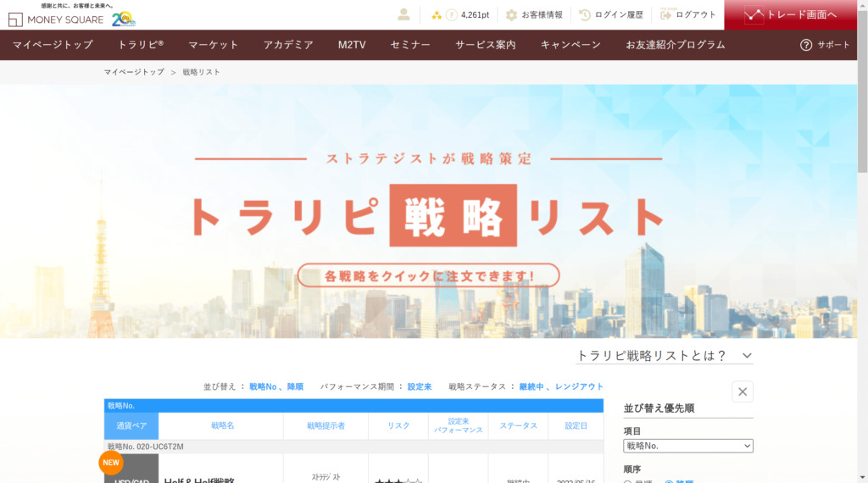Click the logout arrow icon

coord(666,15)
